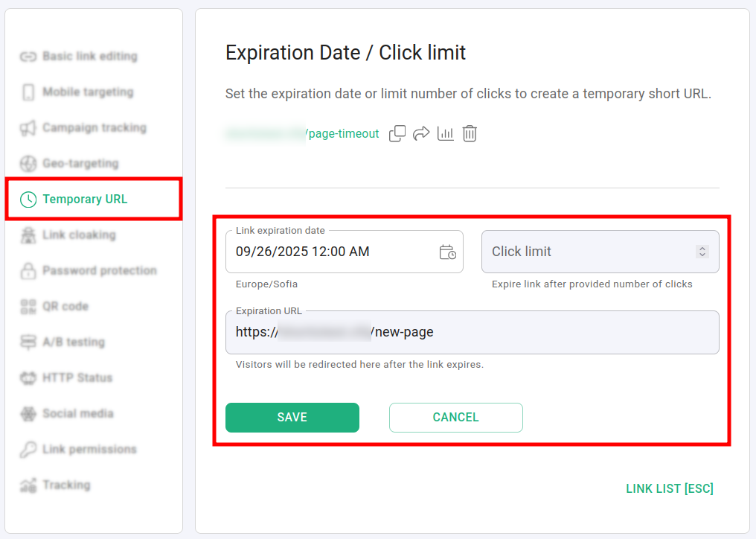Viewport: 756px width, 539px height.
Task: Focus the Link expiration date field
Action: (x=327, y=252)
